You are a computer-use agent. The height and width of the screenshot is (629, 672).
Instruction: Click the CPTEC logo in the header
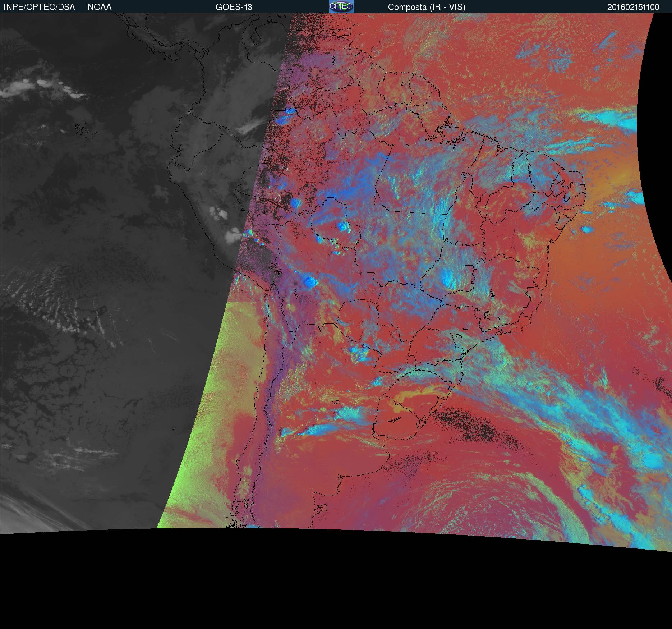341,6
